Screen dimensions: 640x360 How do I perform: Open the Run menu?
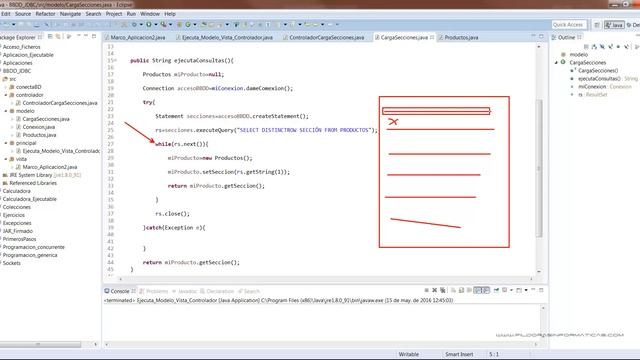131,14
